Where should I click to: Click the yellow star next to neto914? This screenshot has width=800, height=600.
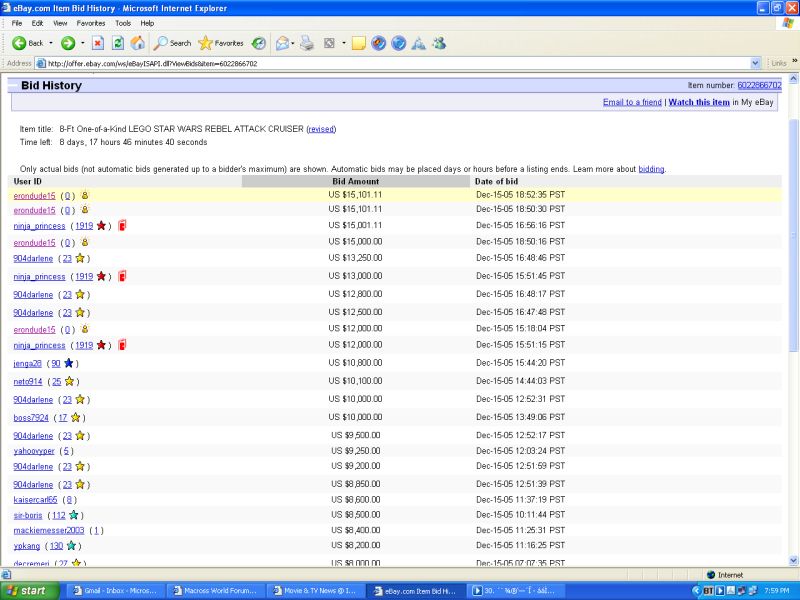click(69, 381)
